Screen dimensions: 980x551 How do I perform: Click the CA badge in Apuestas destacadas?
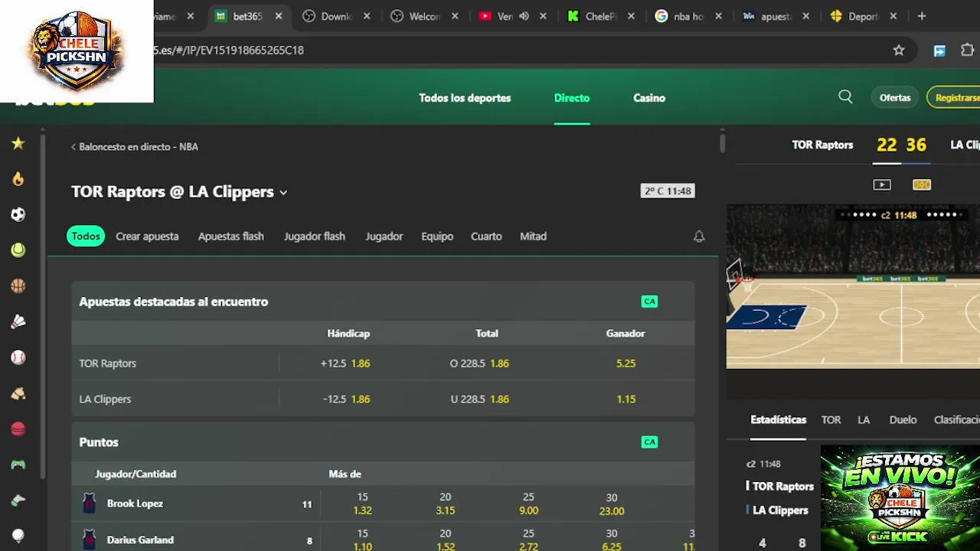pyautogui.click(x=649, y=302)
